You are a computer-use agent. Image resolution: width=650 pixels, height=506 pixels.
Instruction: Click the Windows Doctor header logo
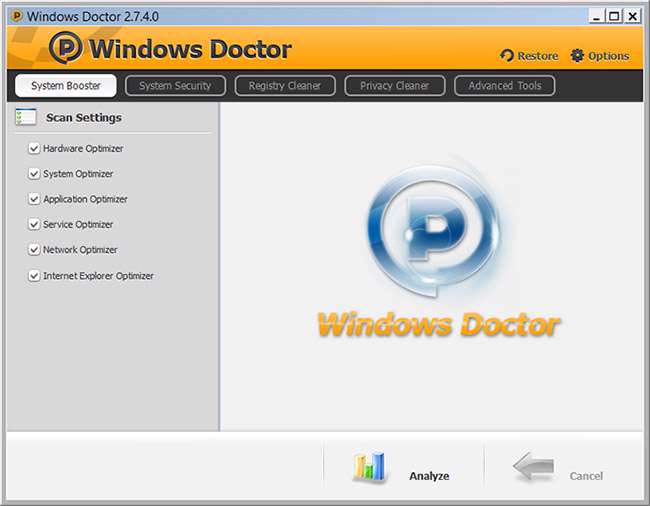(x=66, y=49)
